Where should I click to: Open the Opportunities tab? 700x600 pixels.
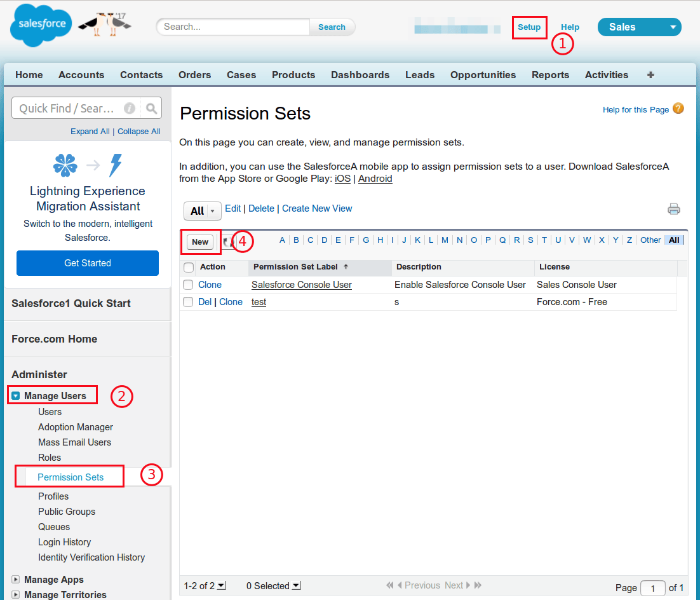[483, 74]
